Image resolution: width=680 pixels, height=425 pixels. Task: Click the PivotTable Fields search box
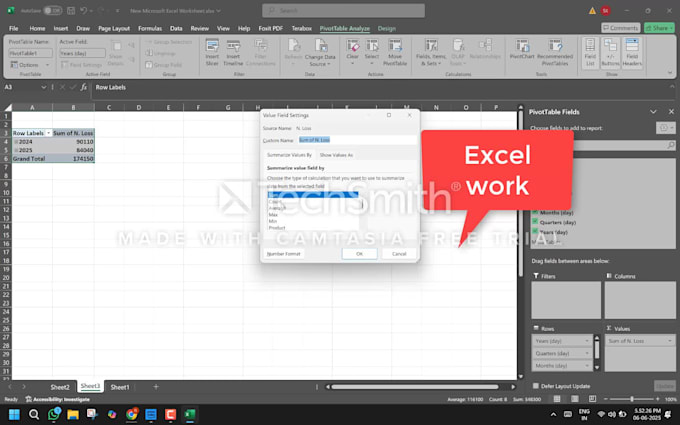coord(625,145)
